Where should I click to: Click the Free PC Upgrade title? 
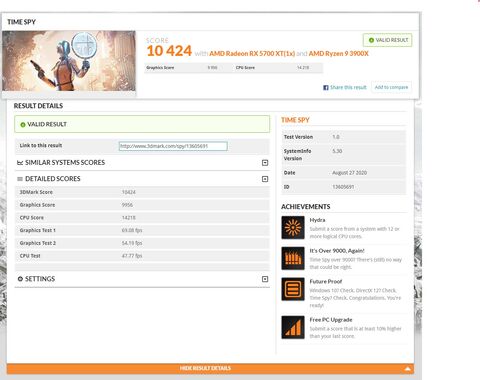(x=331, y=320)
